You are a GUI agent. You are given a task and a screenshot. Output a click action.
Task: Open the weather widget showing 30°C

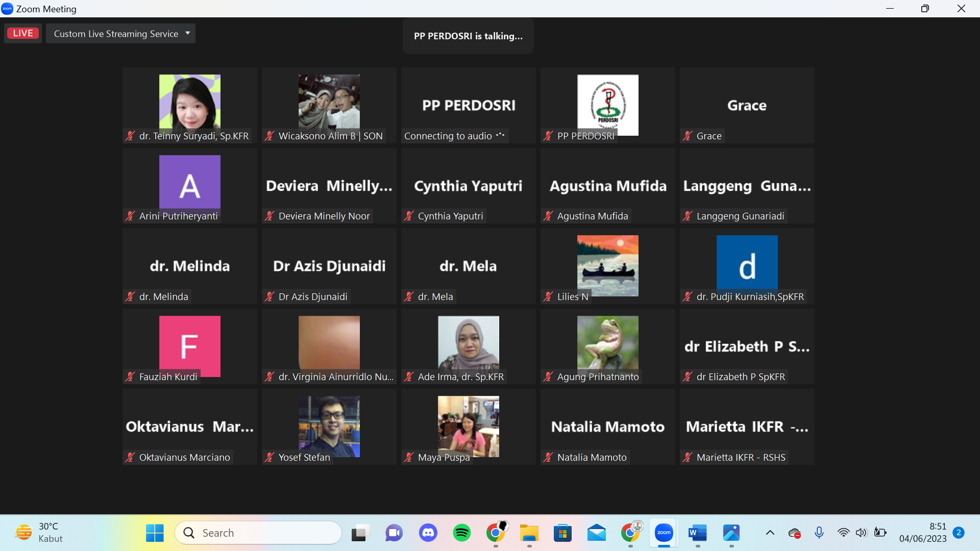40,533
